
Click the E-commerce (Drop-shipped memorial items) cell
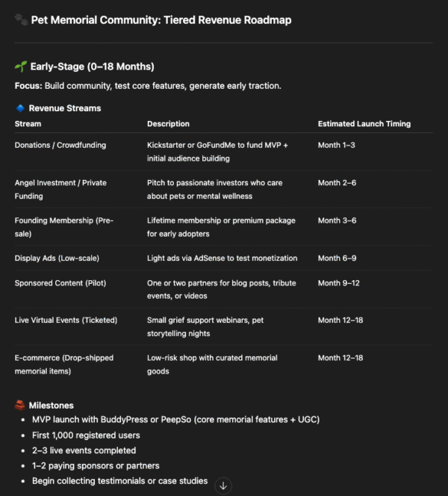(x=64, y=364)
